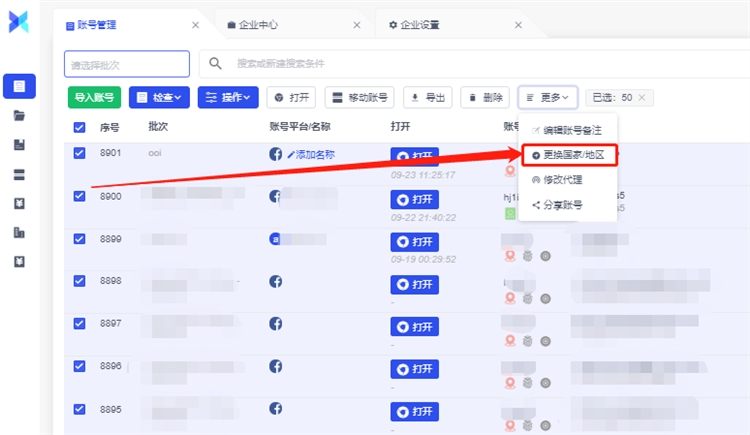750x435 pixels.
Task: Uncheck row 8898 checkbox
Action: [79, 281]
